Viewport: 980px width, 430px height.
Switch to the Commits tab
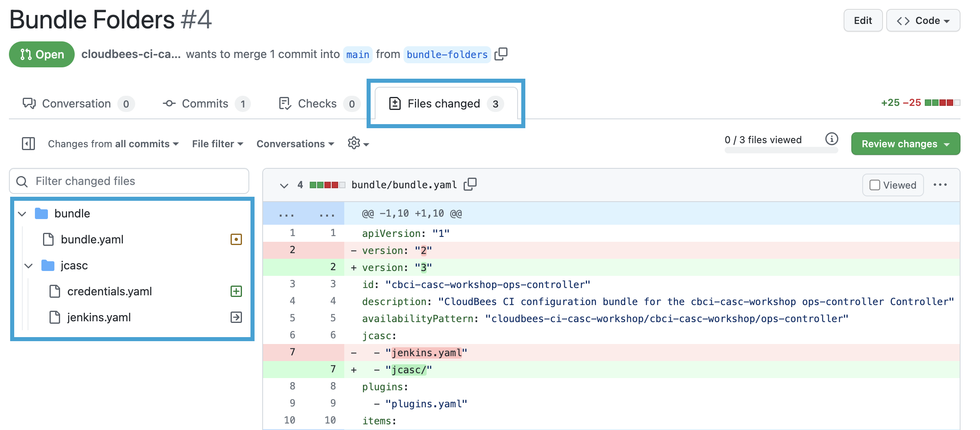tap(206, 104)
